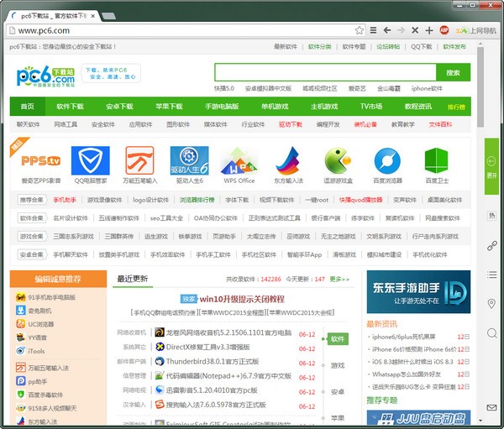
Task: Select the 首页 nav tab
Action: pos(28,107)
